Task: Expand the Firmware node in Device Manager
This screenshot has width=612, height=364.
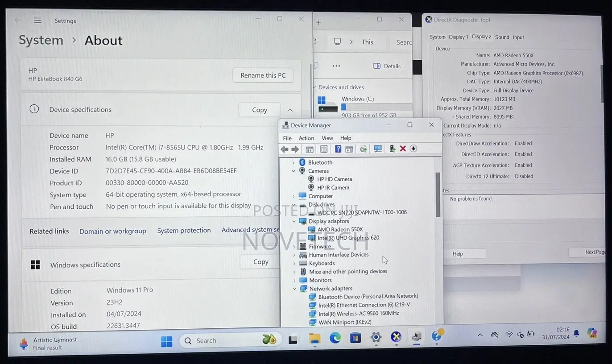Action: click(294, 247)
